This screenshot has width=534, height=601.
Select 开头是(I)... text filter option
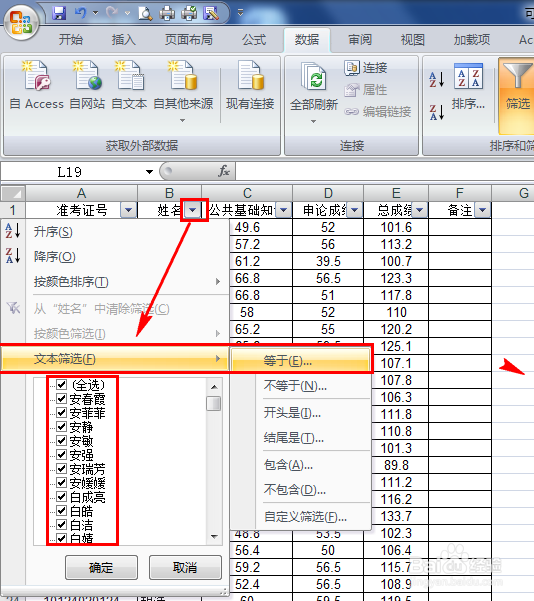click(301, 413)
